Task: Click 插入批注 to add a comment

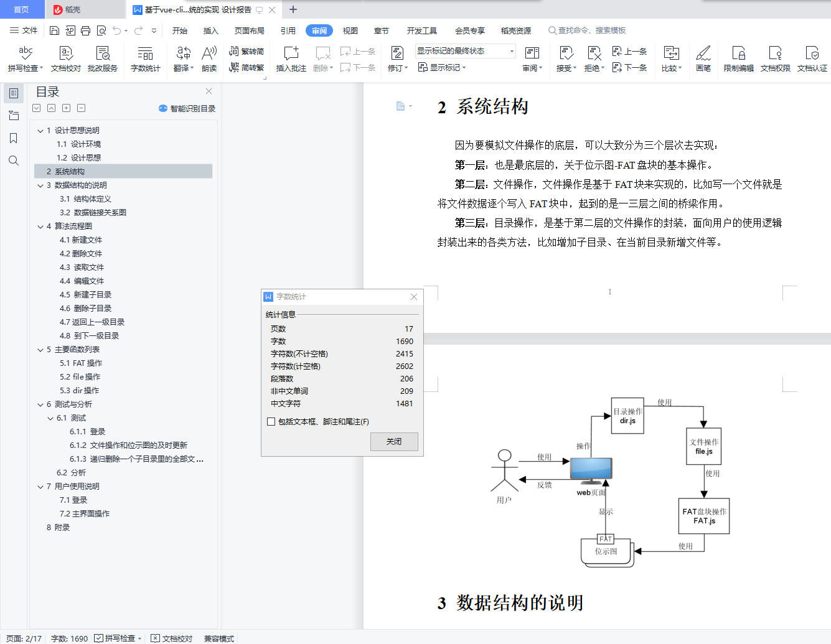Action: pos(291,59)
